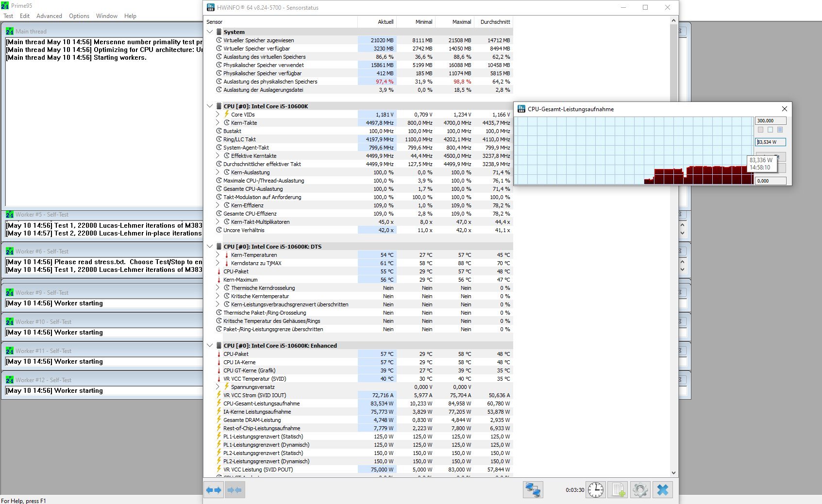This screenshot has height=504, width=822.
Task: Open the network remote monitoring icon
Action: pyautogui.click(x=533, y=490)
